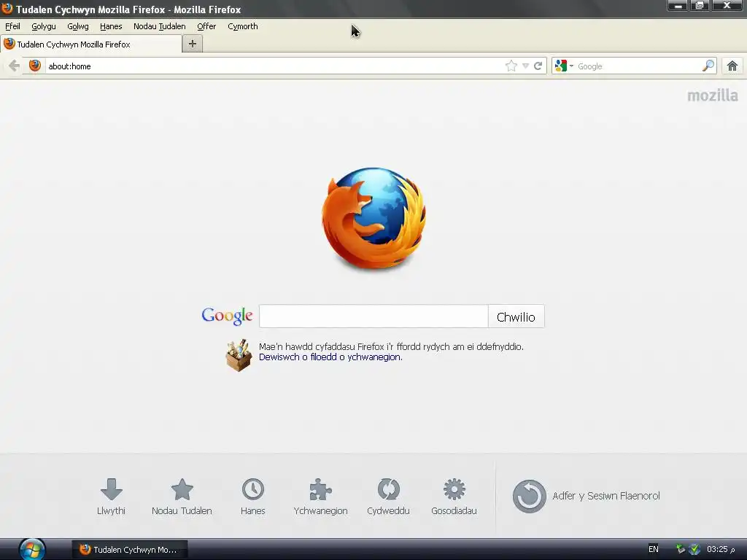Reload the page with the refresh icon
Image resolution: width=747 pixels, height=560 pixels.
(538, 66)
